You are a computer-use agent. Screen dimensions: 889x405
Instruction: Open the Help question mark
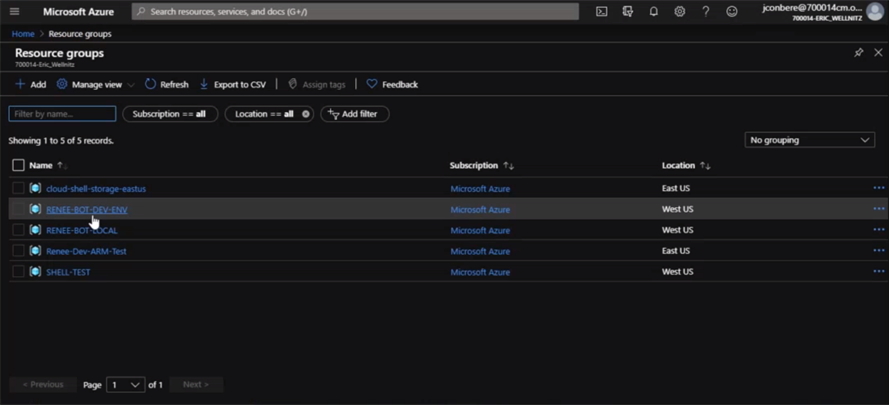pos(706,11)
